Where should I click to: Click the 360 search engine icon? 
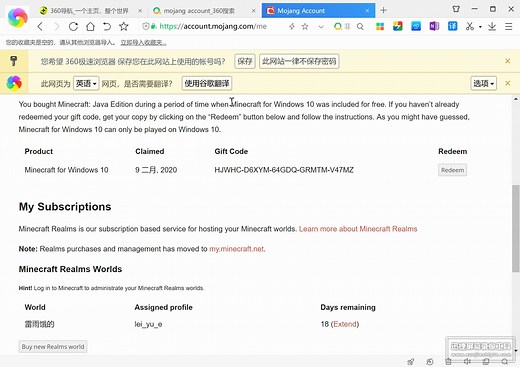[338, 26]
